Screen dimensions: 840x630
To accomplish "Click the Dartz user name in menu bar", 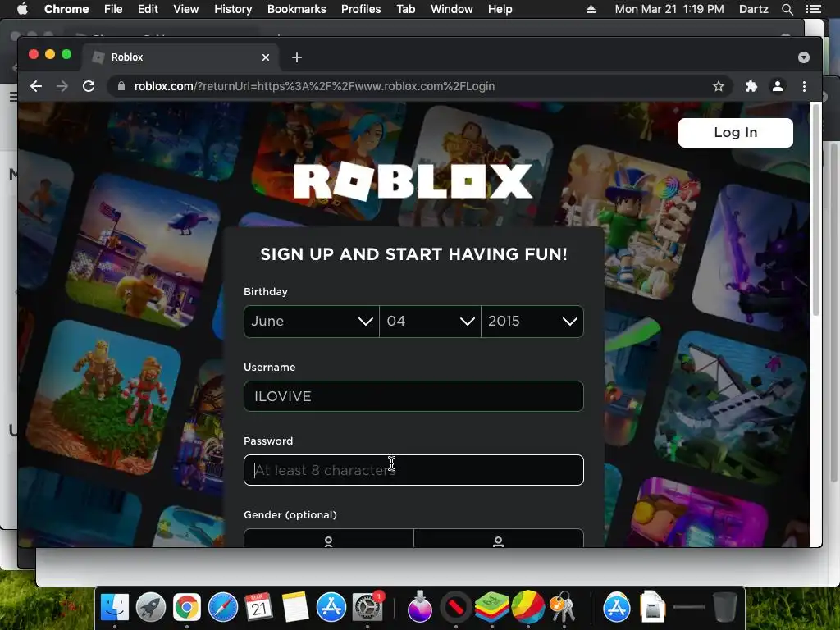I will (x=753, y=9).
